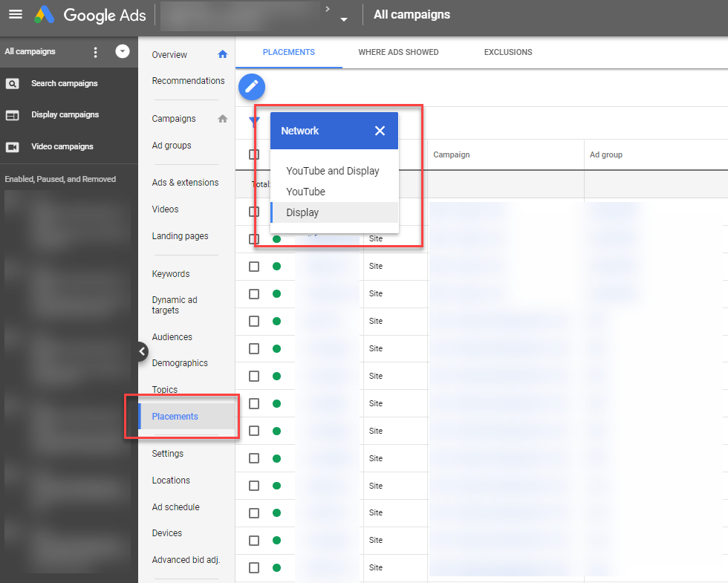The height and width of the screenshot is (583, 728).
Task: Go to the Overview page
Action: pos(169,55)
